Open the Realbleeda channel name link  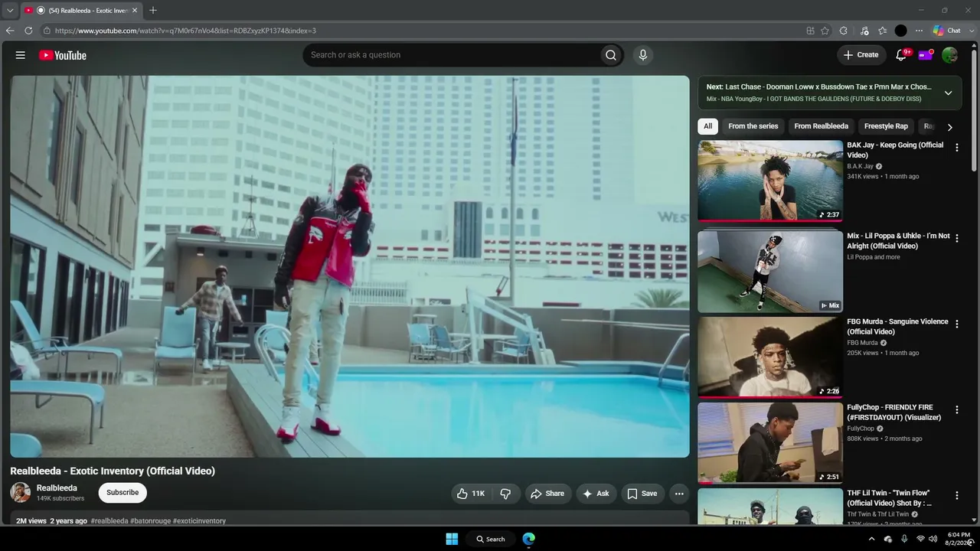57,488
